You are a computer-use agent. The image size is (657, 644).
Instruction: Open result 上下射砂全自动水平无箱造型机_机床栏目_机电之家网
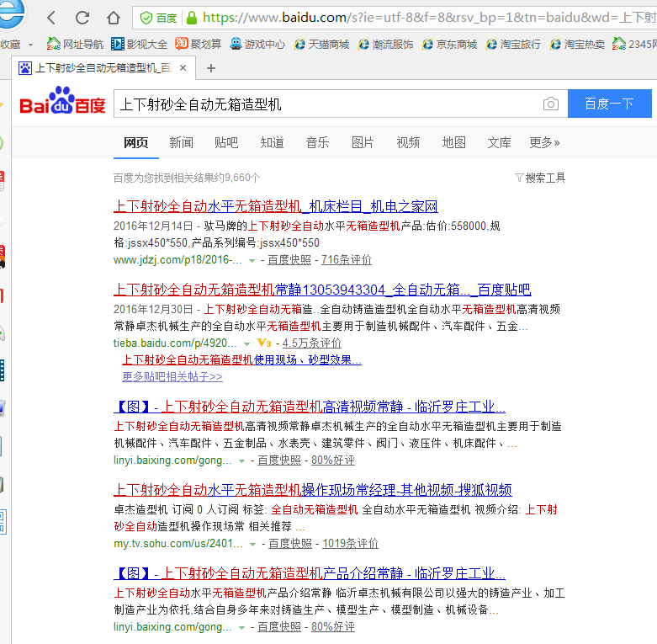coord(276,206)
